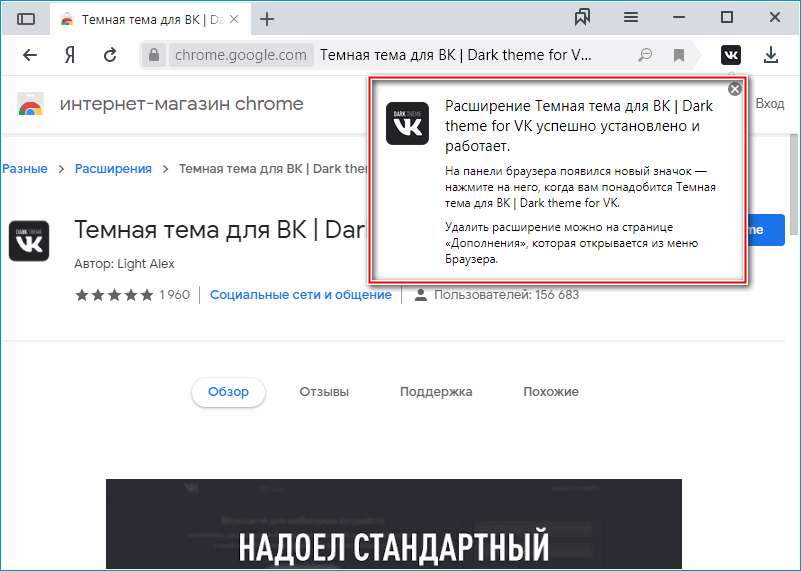Go back to the previous page
The height and width of the screenshot is (571, 801).
point(30,55)
